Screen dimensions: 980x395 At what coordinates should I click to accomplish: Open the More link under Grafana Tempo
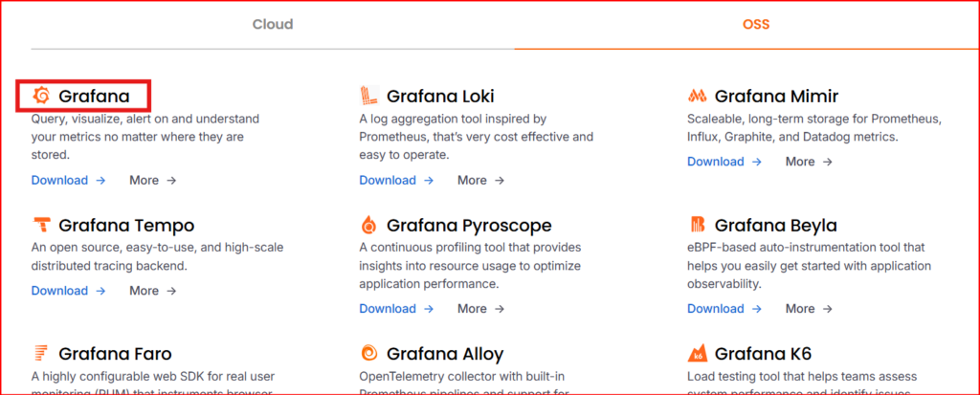coord(152,291)
